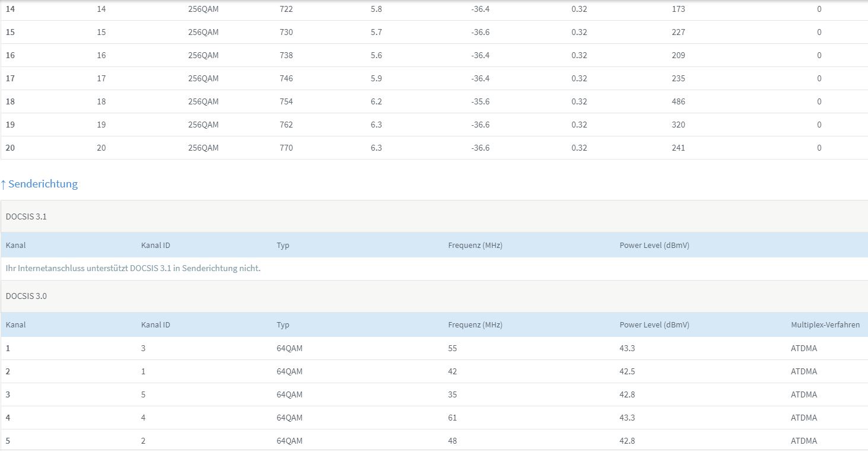Click Frequenz (MHz) header in DOCSIS 3.0 table
This screenshot has width=868, height=452.
[x=475, y=325]
